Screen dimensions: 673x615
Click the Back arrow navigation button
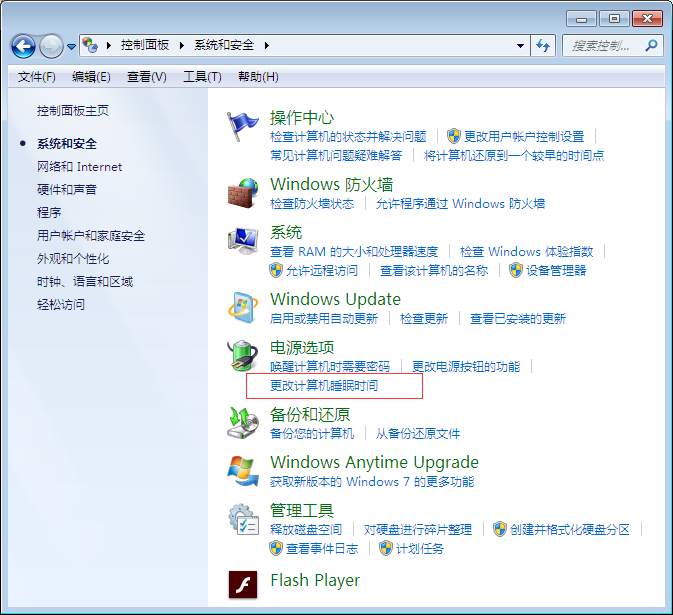click(x=23, y=46)
